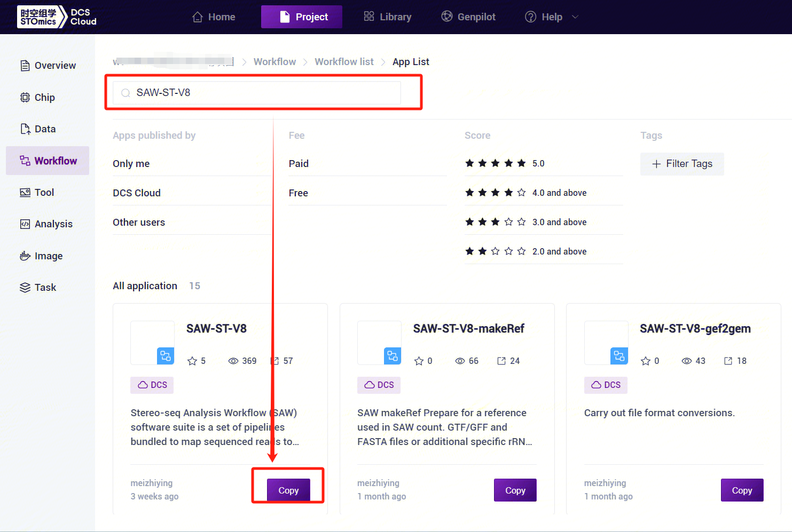This screenshot has width=792, height=532.
Task: Click the Workflow sidebar icon
Action: click(x=25, y=161)
